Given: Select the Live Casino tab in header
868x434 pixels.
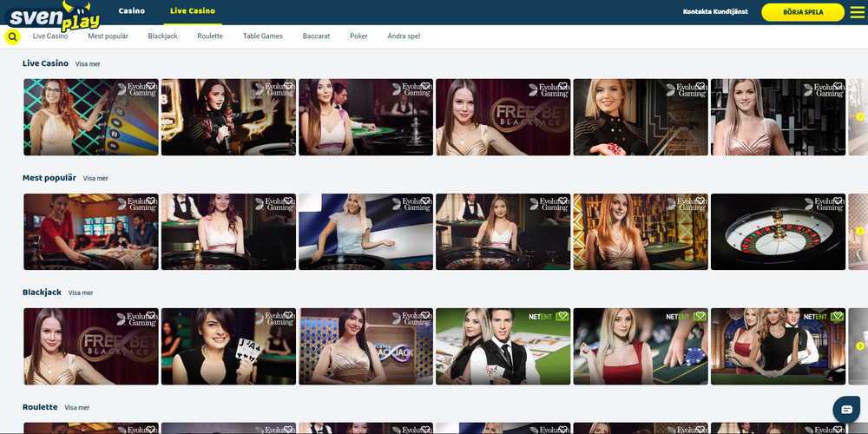Looking at the screenshot, I should [x=193, y=11].
